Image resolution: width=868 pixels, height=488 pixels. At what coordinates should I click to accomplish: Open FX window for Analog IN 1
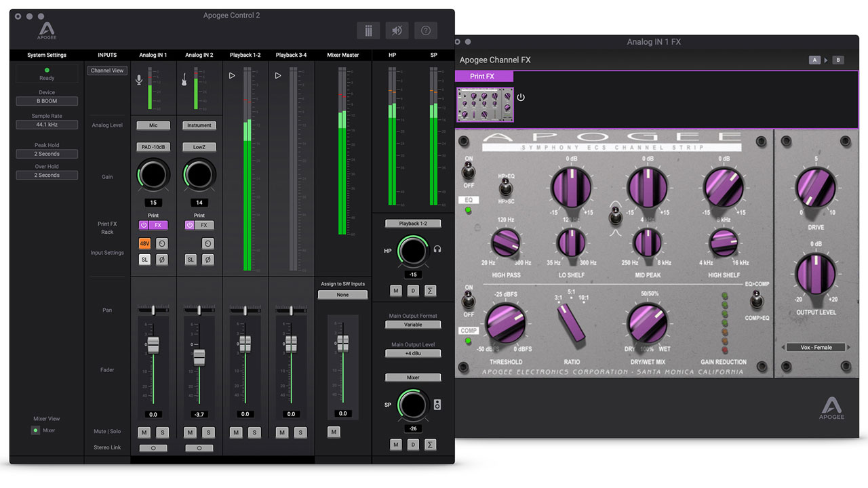[x=158, y=225]
